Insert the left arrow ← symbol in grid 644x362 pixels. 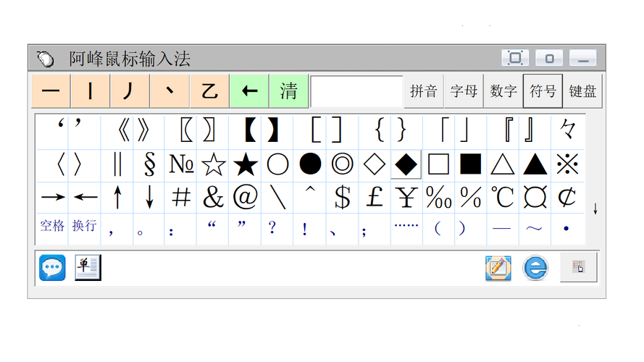[85, 198]
